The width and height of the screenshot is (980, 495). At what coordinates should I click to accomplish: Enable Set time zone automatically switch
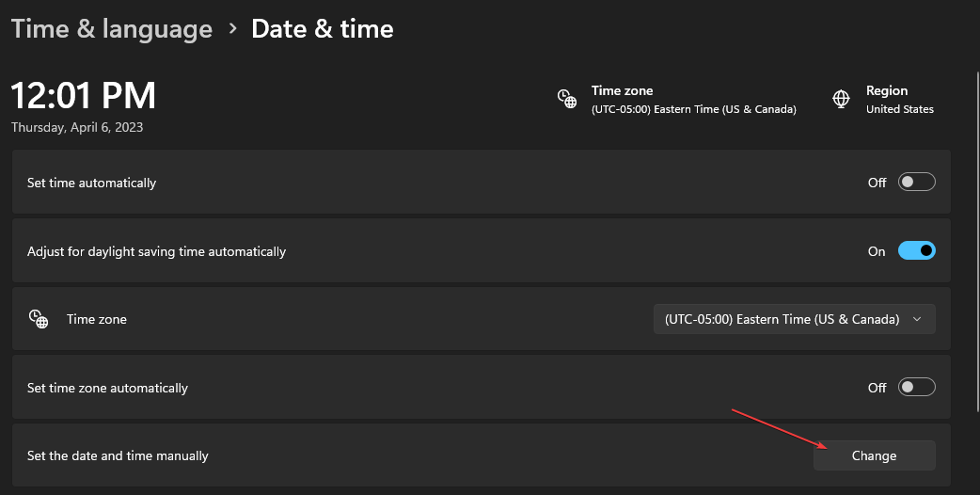pyautogui.click(x=916, y=388)
